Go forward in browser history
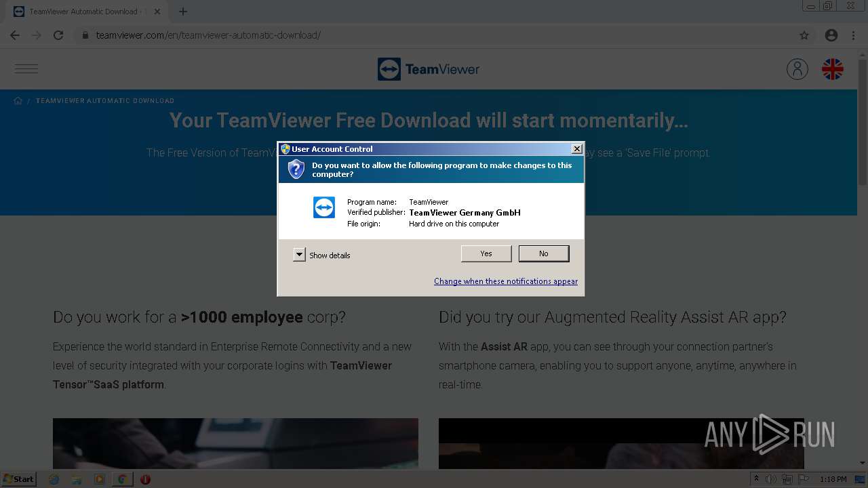This screenshot has width=868, height=488. [x=37, y=35]
